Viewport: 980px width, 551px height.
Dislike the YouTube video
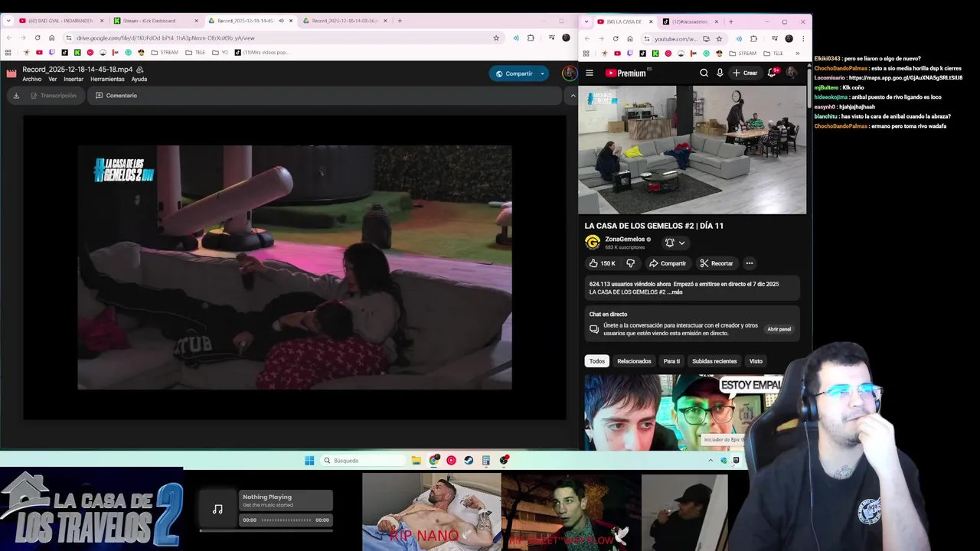coord(630,263)
